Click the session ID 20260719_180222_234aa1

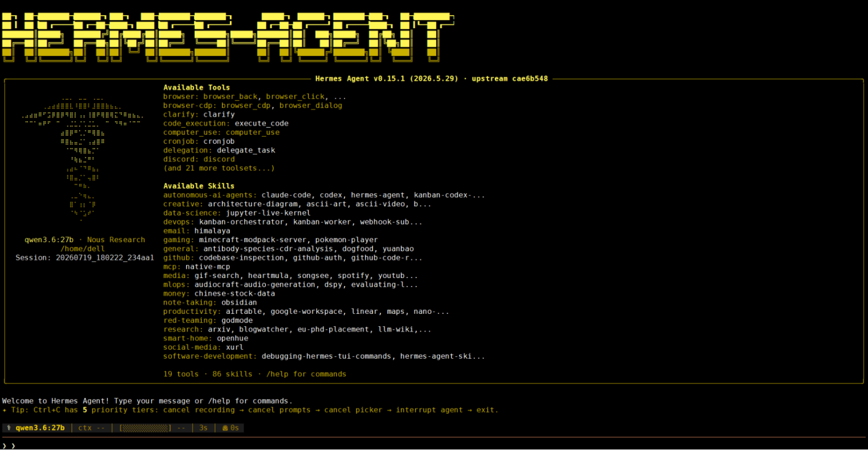(105, 258)
